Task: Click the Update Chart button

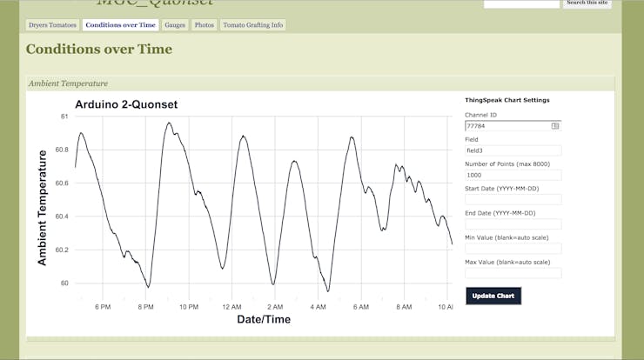Action: point(493,296)
